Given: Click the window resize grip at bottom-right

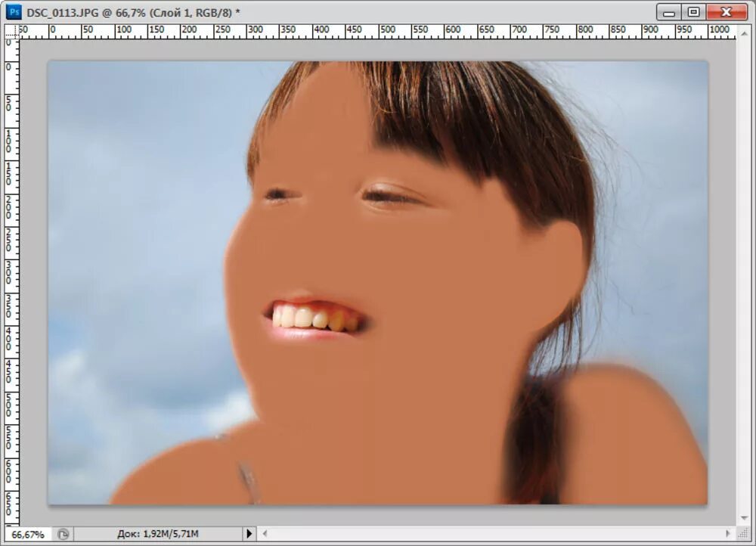Looking at the screenshot, I should (x=744, y=533).
